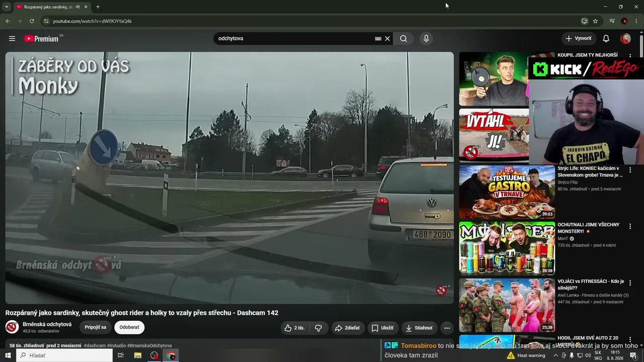Open 'VOJÁCI vs FITNESSÁCI' video title

[x=591, y=285]
